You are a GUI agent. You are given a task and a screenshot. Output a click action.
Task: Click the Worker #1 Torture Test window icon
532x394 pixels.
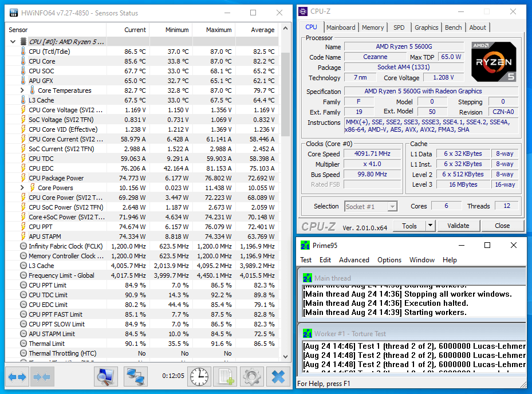pos(308,334)
